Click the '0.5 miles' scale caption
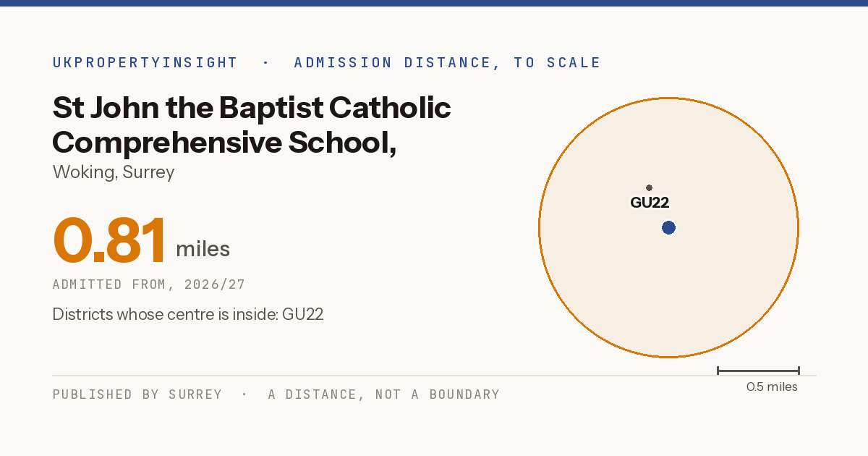 [772, 387]
